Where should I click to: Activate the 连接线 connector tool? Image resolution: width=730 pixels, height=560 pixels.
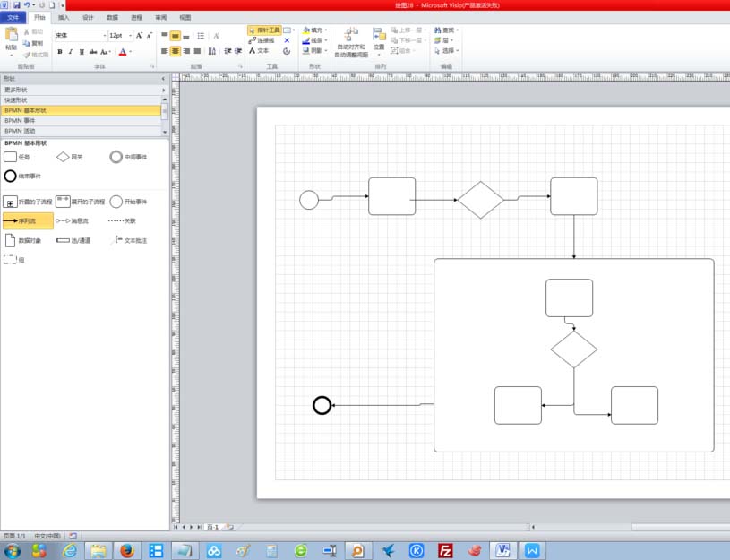pyautogui.click(x=262, y=40)
